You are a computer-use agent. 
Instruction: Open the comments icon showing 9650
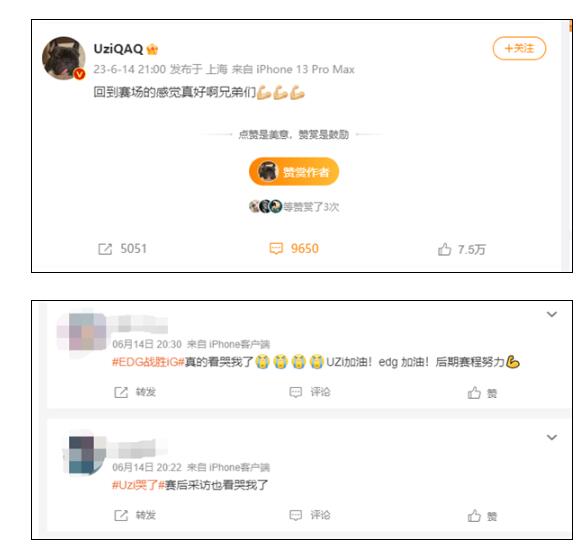tap(276, 249)
